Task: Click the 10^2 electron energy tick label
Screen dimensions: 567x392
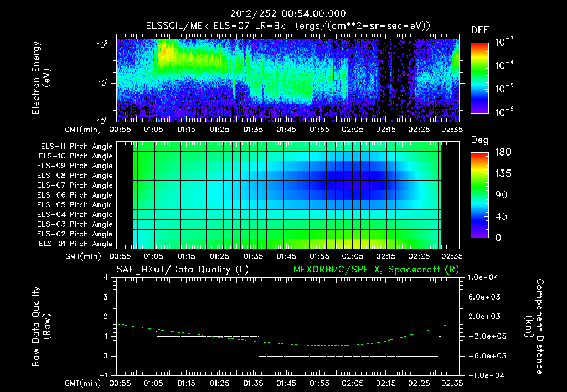Action: coord(103,45)
